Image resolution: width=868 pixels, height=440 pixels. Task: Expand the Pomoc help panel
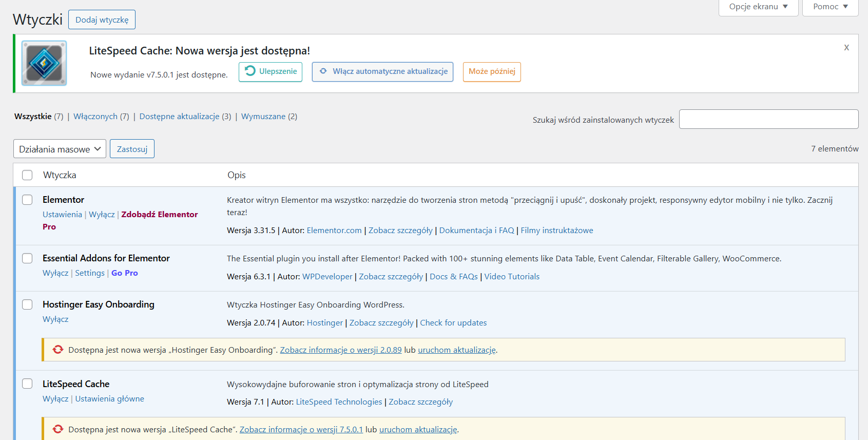point(830,7)
